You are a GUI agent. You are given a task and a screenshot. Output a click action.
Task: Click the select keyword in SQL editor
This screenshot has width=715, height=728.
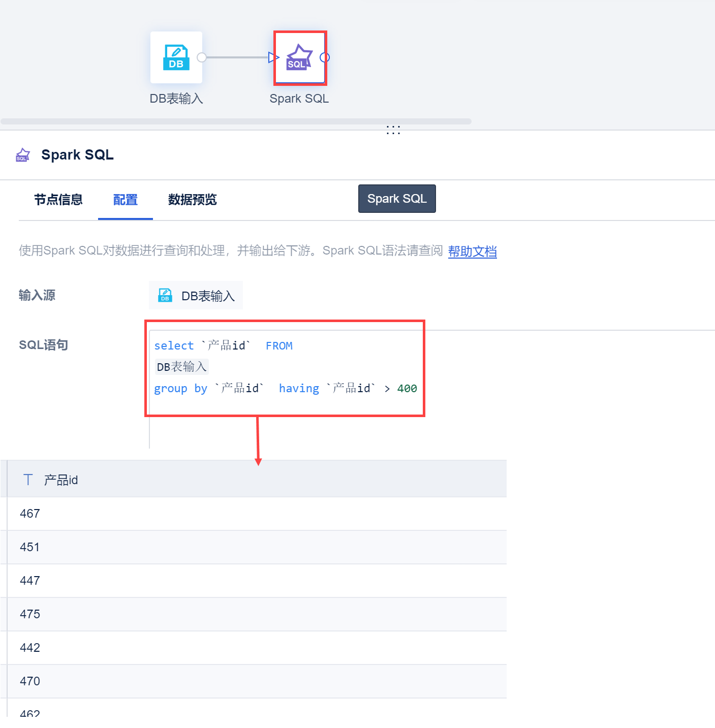pyautogui.click(x=174, y=346)
